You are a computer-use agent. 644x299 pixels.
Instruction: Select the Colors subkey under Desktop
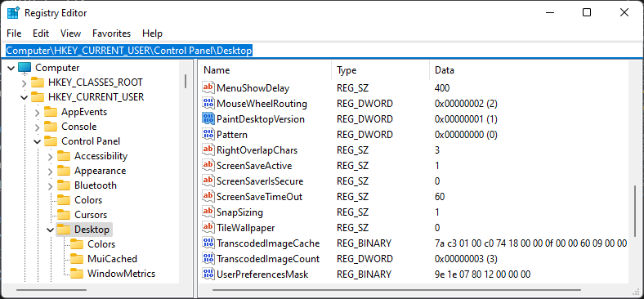(x=101, y=244)
